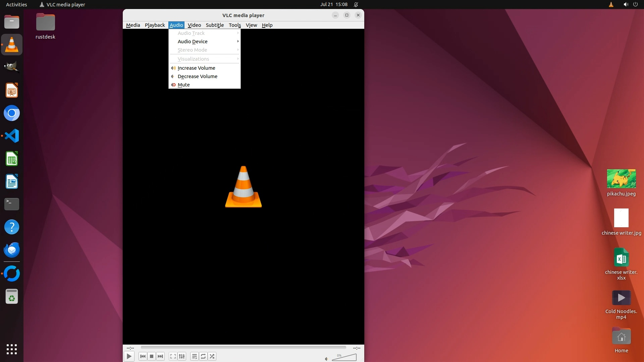Skip to next media in playlist
The height and width of the screenshot is (362, 644).
click(160, 356)
